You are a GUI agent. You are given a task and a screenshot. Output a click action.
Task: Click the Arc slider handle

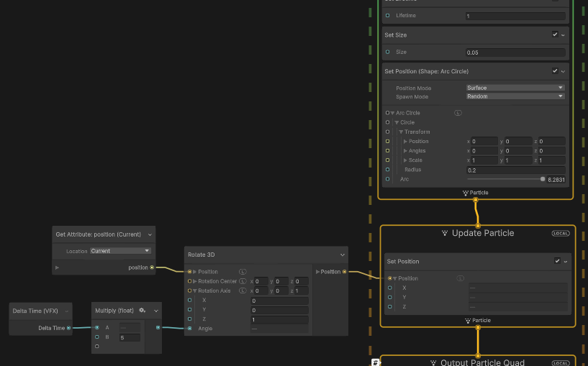click(543, 179)
